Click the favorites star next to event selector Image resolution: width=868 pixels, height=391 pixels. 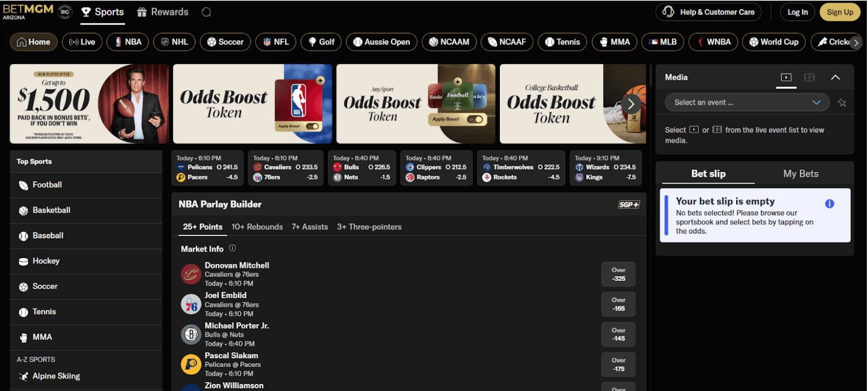pyautogui.click(x=842, y=102)
